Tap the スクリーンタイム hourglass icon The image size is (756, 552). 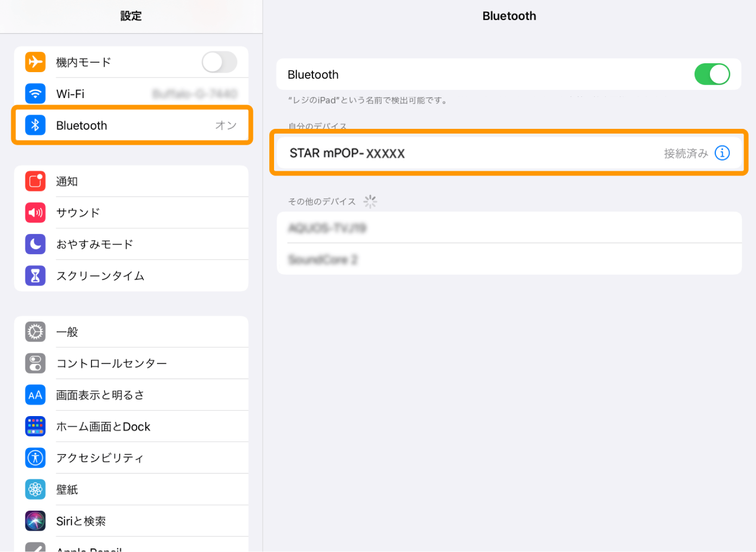point(35,275)
